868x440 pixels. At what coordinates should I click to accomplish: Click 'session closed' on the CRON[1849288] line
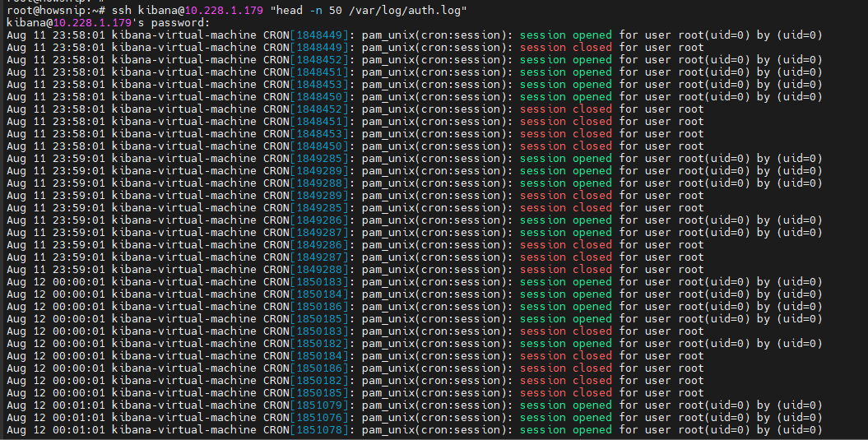pyautogui.click(x=566, y=270)
